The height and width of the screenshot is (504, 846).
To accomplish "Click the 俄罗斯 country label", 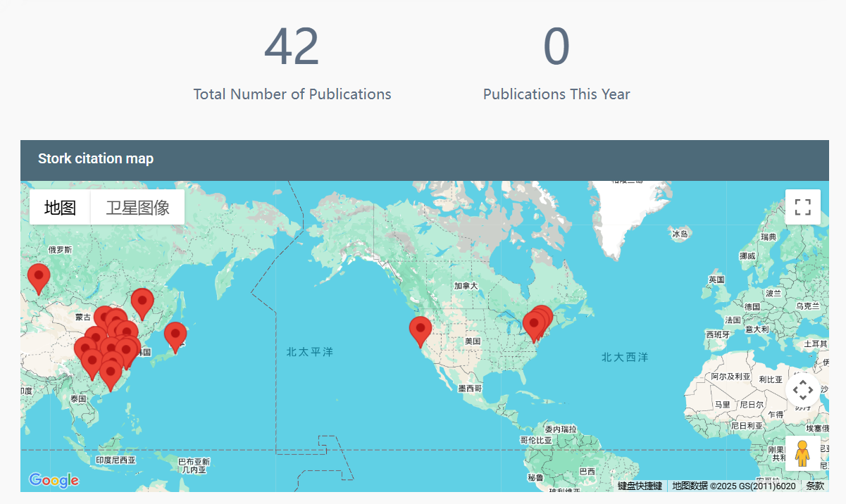I will pyautogui.click(x=60, y=250).
